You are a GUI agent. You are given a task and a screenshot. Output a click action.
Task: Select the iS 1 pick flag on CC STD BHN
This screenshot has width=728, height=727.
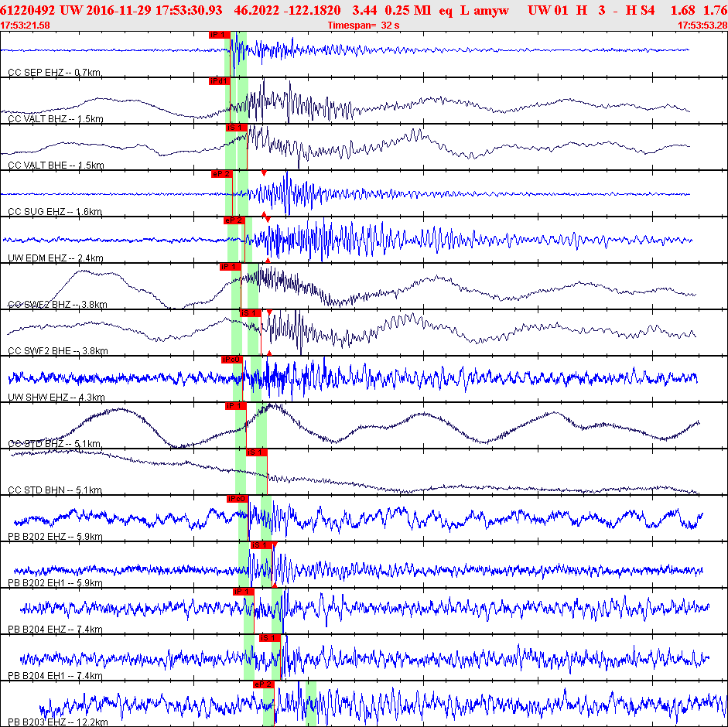click(x=257, y=452)
